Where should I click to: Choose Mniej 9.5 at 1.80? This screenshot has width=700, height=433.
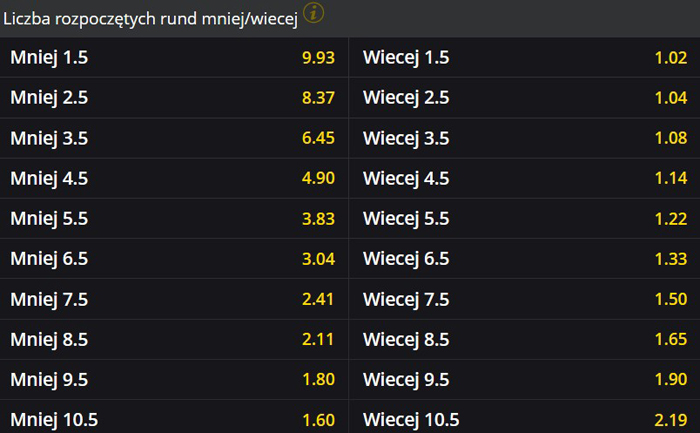click(174, 380)
